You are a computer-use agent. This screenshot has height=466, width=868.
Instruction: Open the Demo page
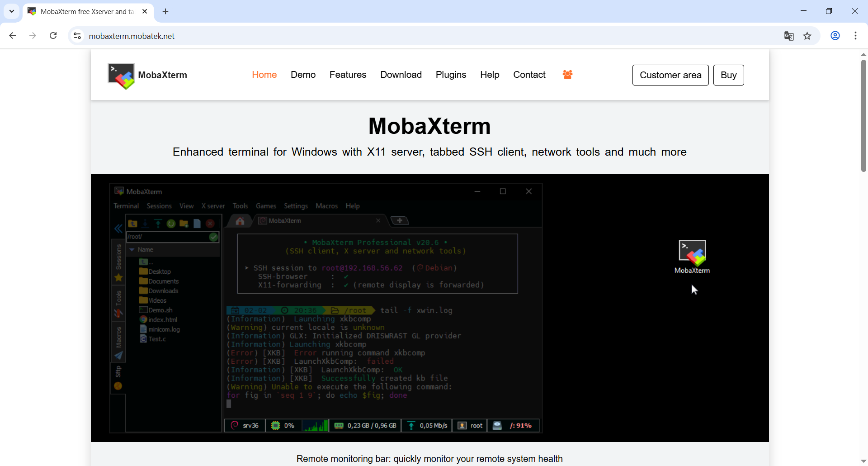pos(303,75)
